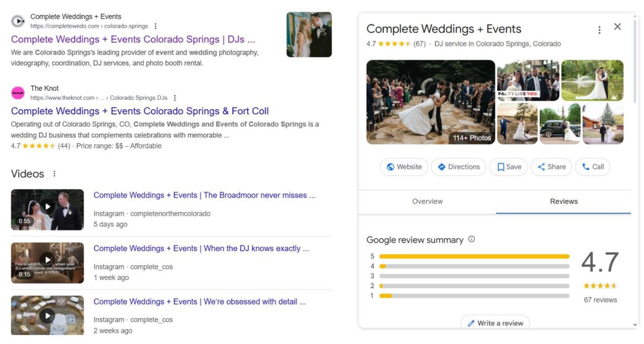Click info icon next to Google review summary

471,239
